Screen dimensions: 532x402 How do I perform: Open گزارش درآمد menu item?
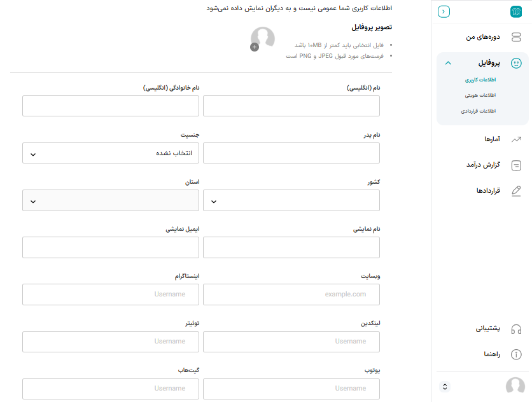click(x=482, y=165)
